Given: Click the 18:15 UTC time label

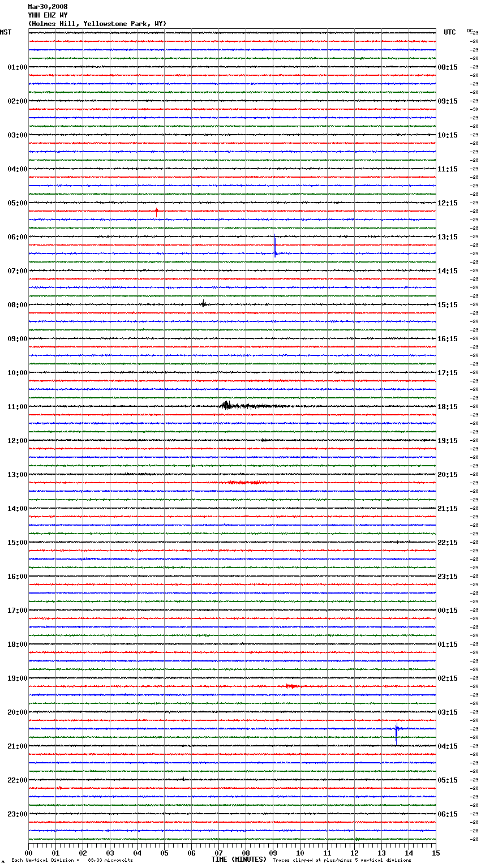Looking at the screenshot, I should (448, 407).
